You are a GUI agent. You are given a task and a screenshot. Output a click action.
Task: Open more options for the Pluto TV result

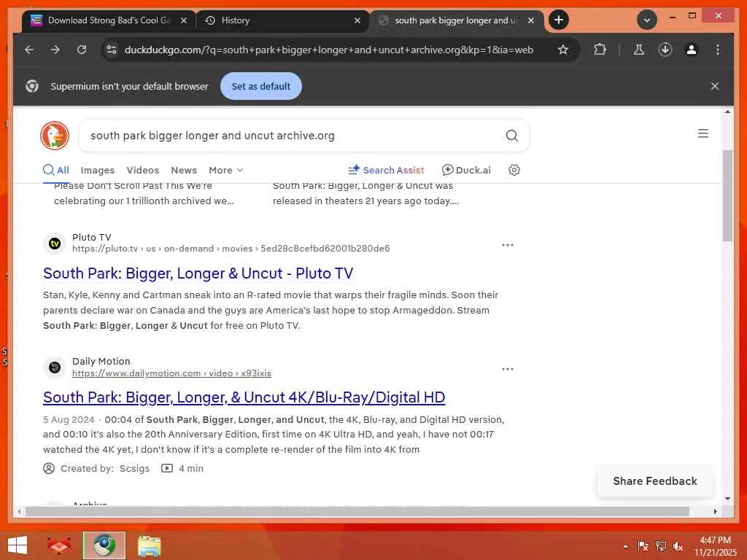click(x=508, y=245)
